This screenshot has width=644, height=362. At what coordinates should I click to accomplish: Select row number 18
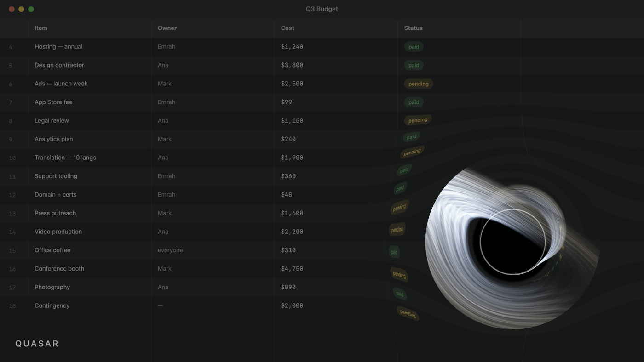[x=12, y=306]
